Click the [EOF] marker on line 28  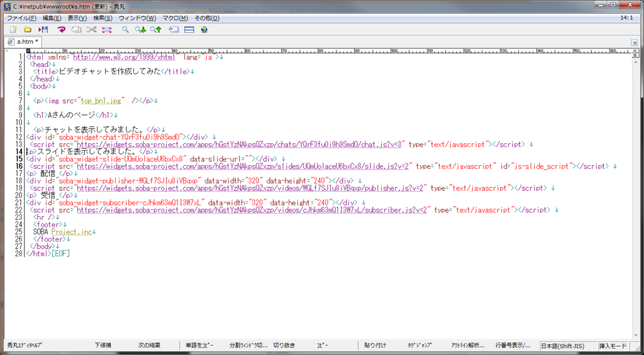[x=60, y=253]
